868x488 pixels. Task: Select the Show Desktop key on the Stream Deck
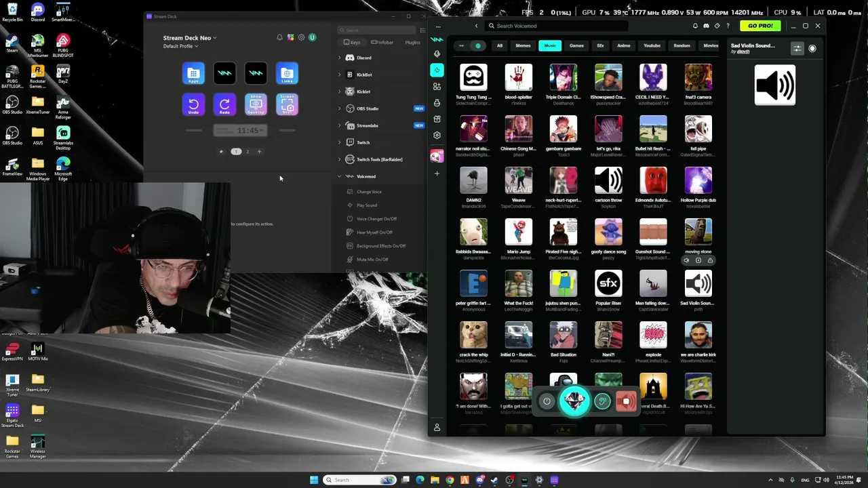[256, 104]
